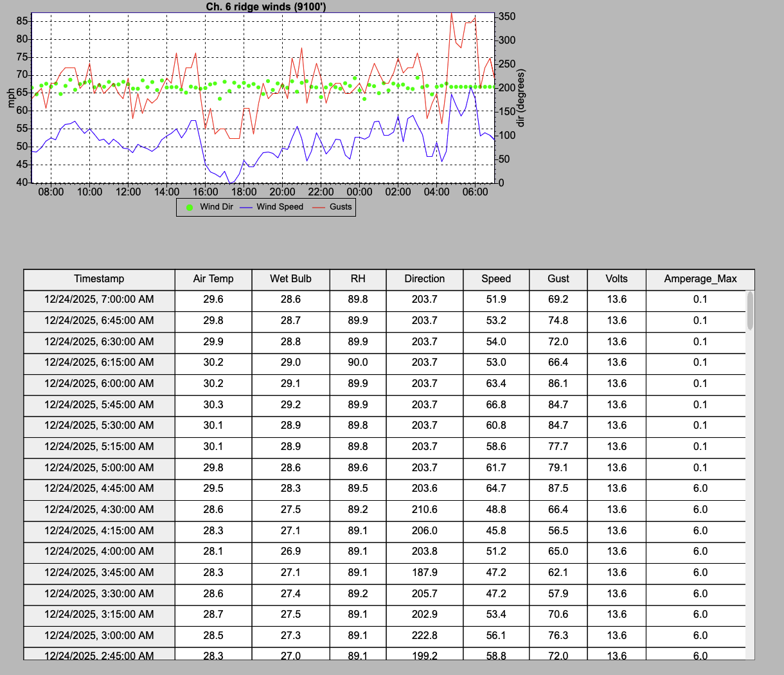The image size is (784, 675).
Task: Sort by the Wet Bulb column header
Action: click(290, 279)
